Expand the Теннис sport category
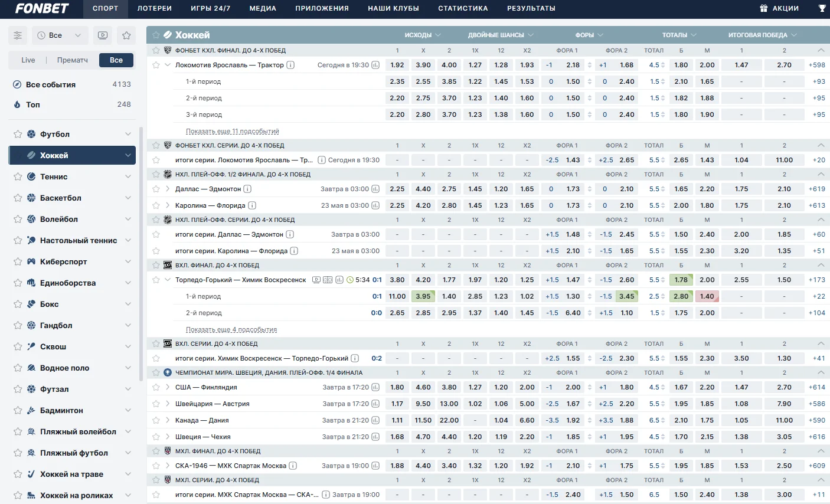The height and width of the screenshot is (504, 830). [x=128, y=176]
